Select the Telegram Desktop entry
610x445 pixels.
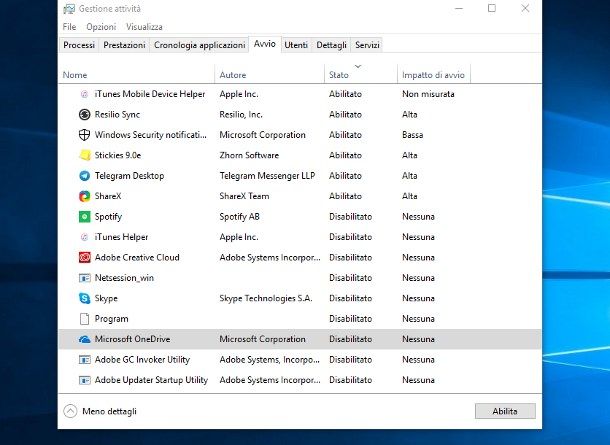(129, 175)
